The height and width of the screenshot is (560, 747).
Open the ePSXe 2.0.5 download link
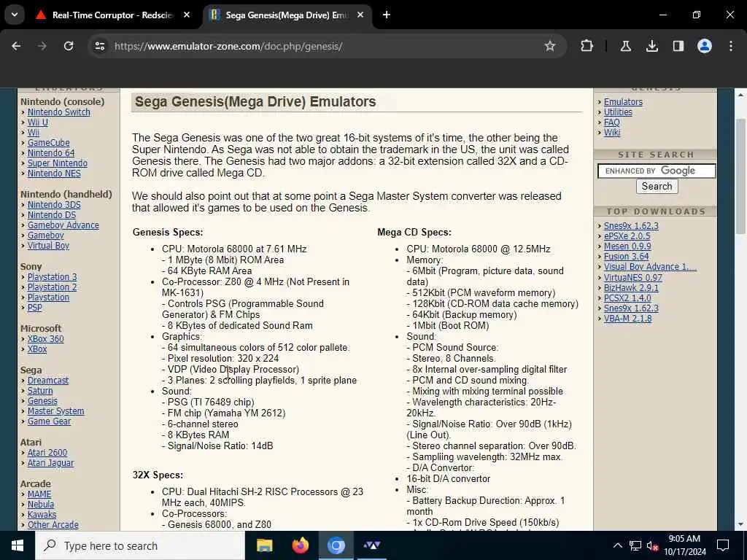pyautogui.click(x=627, y=236)
